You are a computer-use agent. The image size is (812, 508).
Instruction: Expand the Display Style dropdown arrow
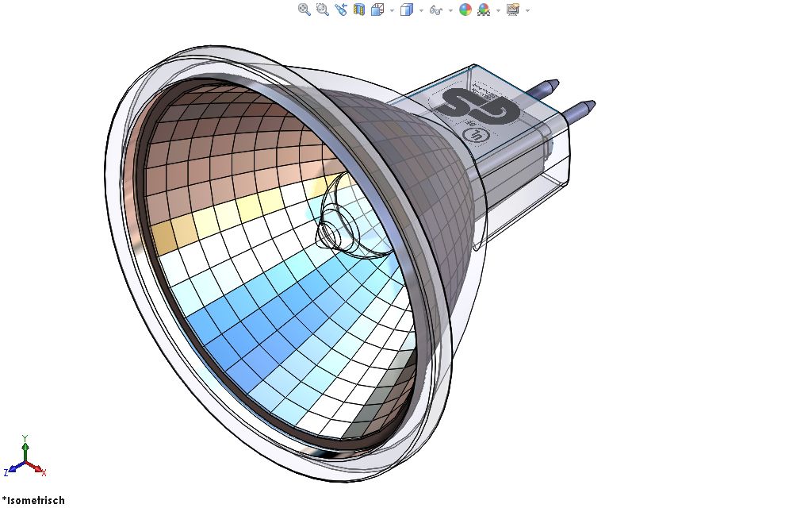pos(421,10)
